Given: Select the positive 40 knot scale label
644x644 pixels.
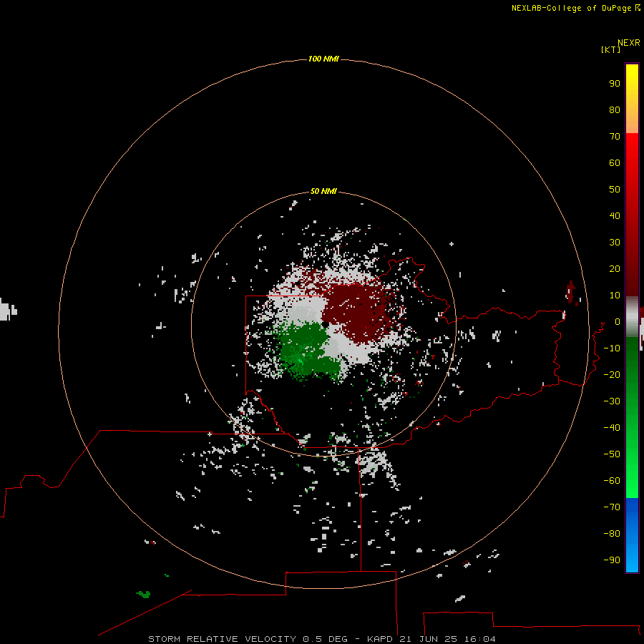Looking at the screenshot, I should [615, 216].
